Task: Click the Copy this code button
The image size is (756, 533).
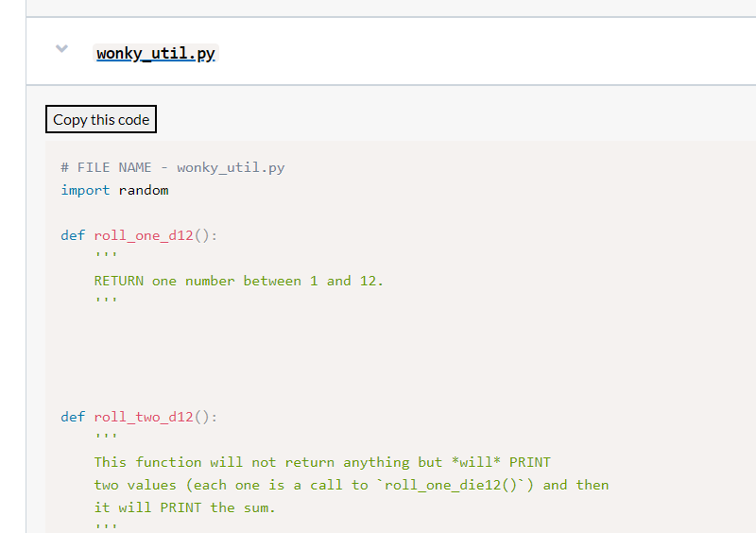Action: [101, 119]
